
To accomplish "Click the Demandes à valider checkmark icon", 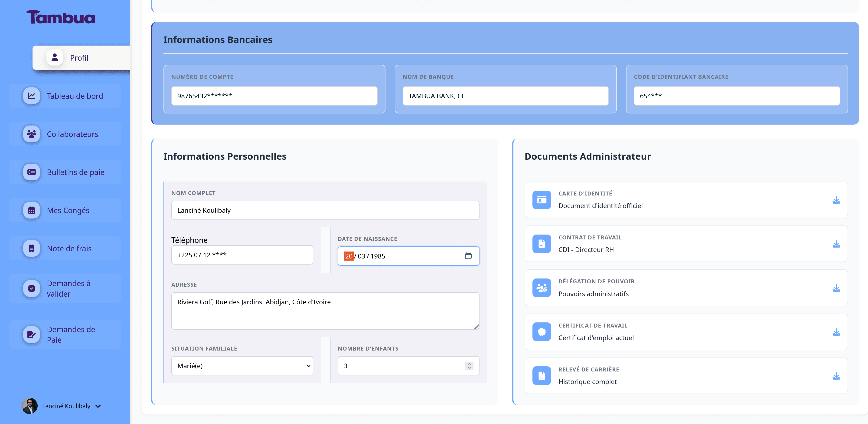I will [31, 288].
